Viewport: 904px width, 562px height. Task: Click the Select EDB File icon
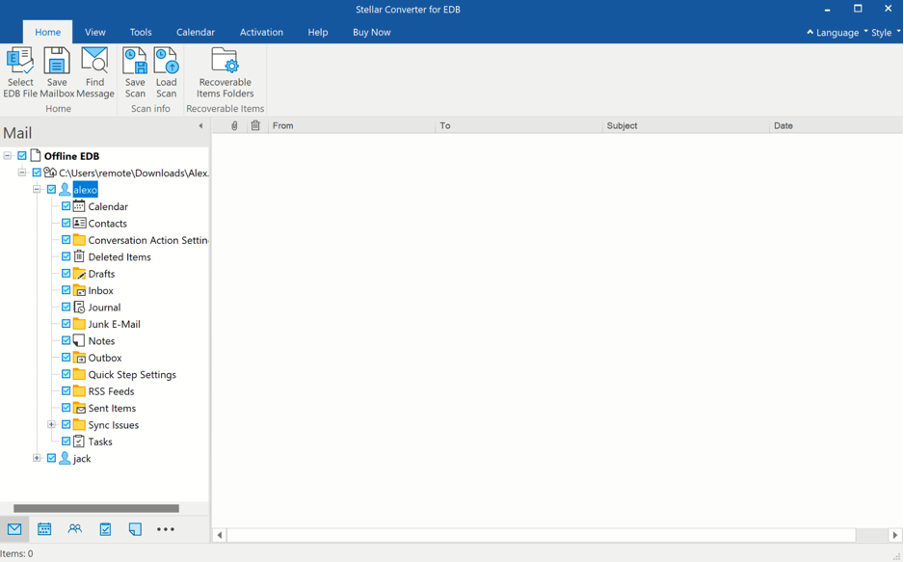[20, 61]
